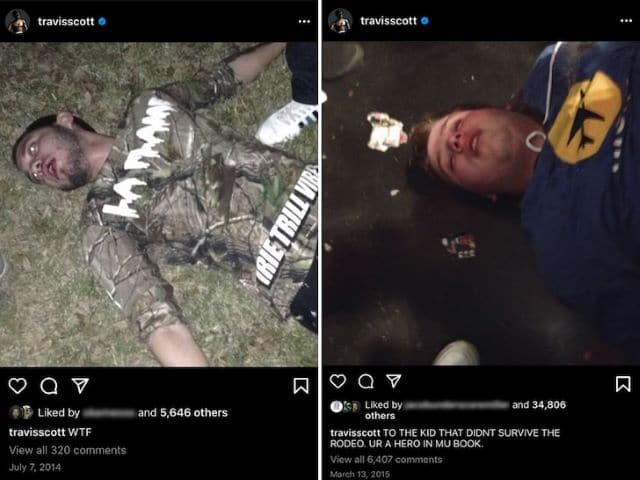Viewport: 640px width, 480px height.
Task: Open the left post photo on grass
Action: tap(159, 204)
